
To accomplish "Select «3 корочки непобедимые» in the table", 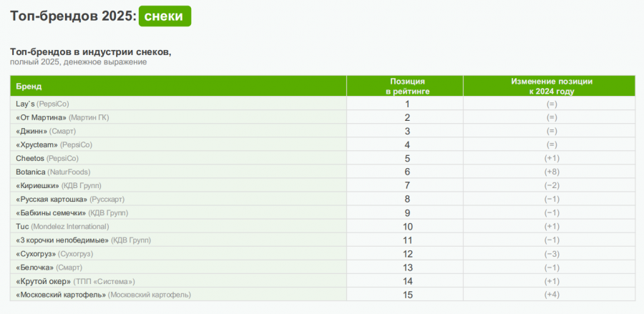I will point(62,240).
